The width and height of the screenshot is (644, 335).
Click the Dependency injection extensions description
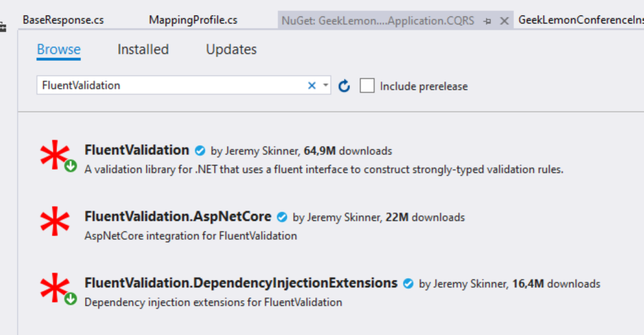(x=213, y=302)
